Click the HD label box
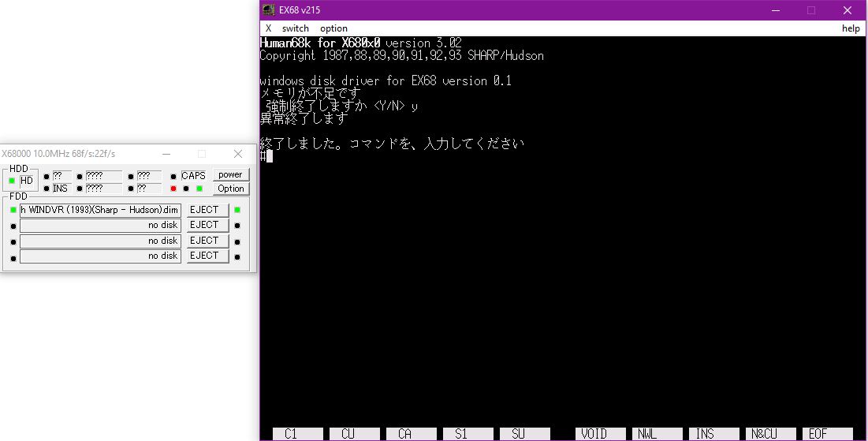This screenshot has width=868, height=441. pyautogui.click(x=27, y=181)
